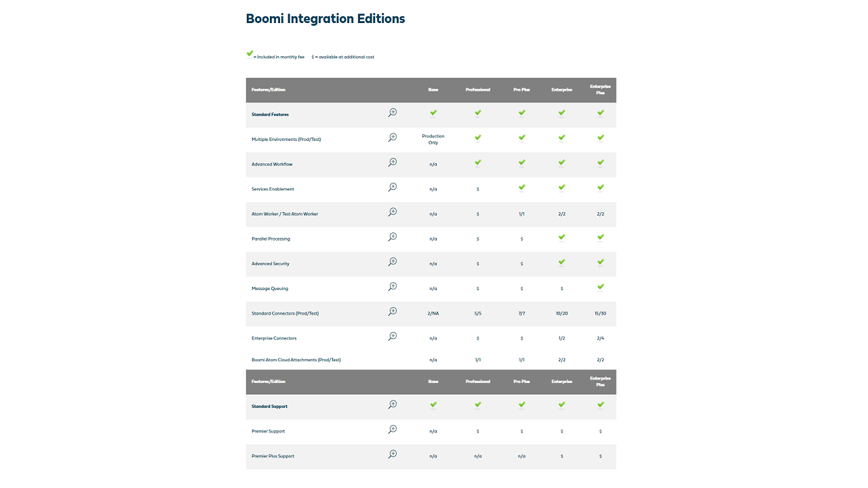Click Enterprise Plus checkmark in Standard Features row
868x488 pixels.
pos(601,113)
